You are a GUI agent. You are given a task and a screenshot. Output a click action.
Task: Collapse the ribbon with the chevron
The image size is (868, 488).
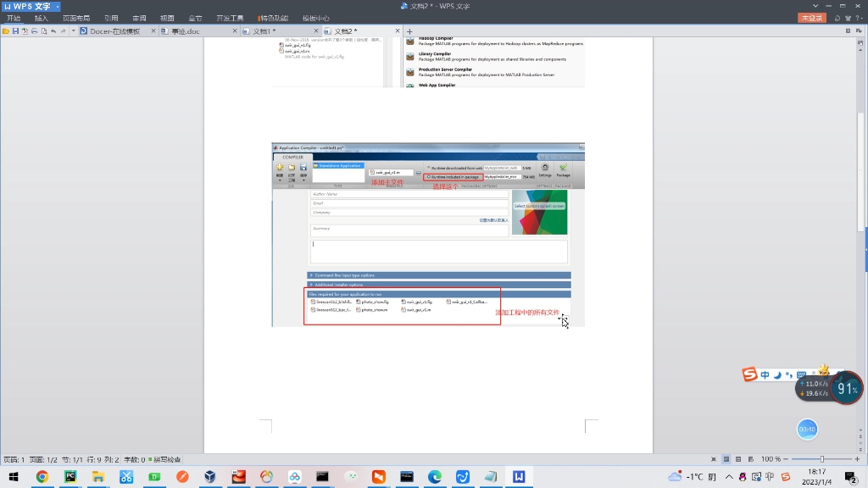815,6
